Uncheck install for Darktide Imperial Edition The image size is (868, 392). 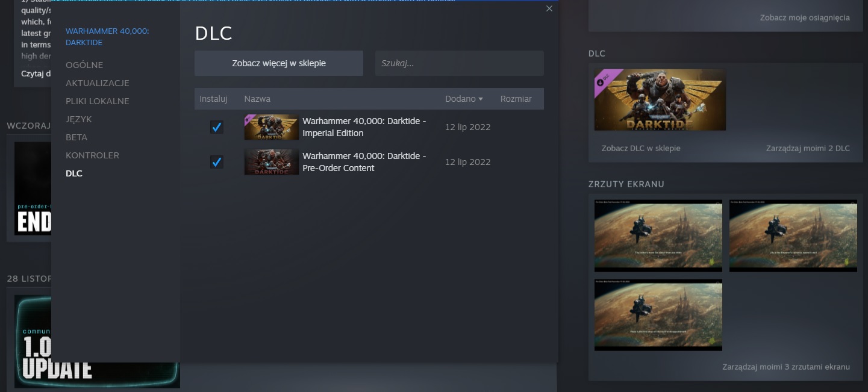216,127
